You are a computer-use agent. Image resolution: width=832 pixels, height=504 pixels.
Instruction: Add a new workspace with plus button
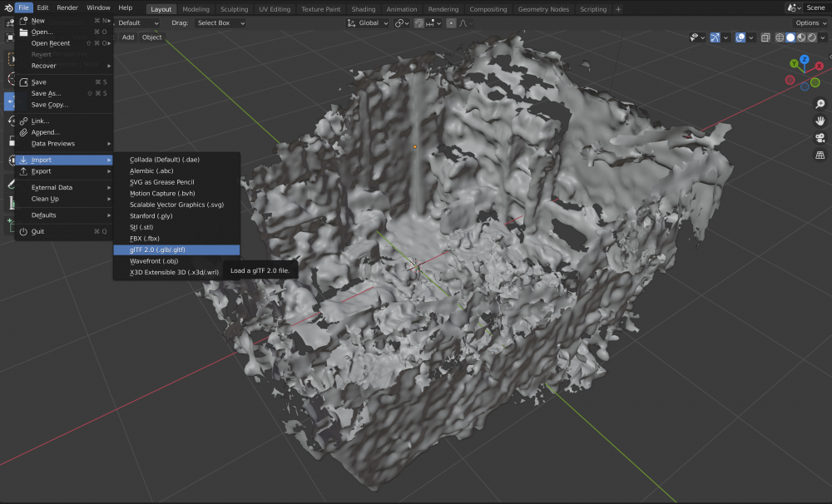(x=618, y=9)
